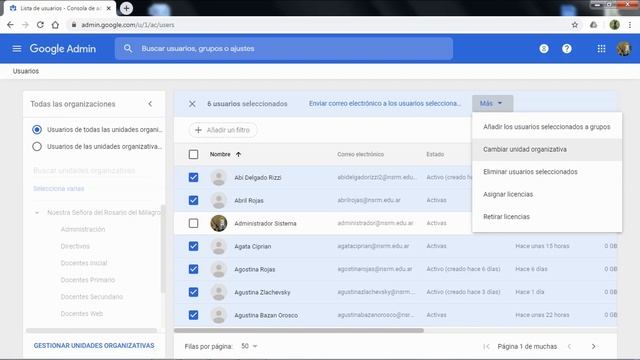Click Enviar correo electrónico link
640x360 pixels.
[384, 104]
